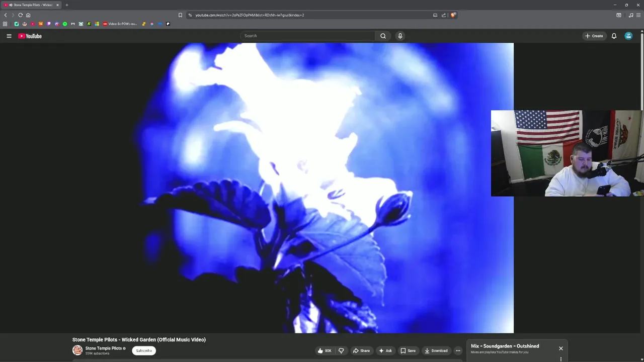Focus the YouTube search box
The image size is (644, 362).
click(307, 36)
